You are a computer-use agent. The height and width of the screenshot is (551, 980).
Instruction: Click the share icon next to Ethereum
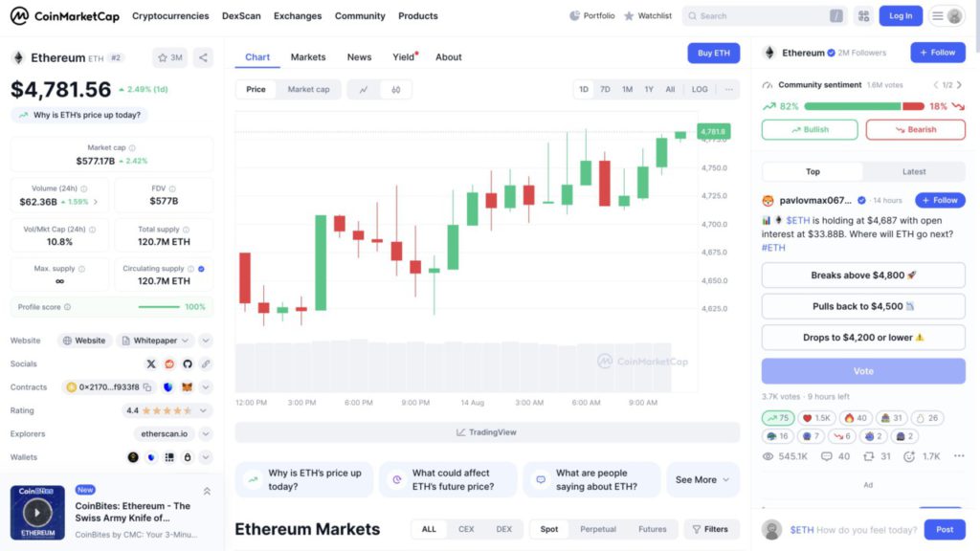coord(203,57)
